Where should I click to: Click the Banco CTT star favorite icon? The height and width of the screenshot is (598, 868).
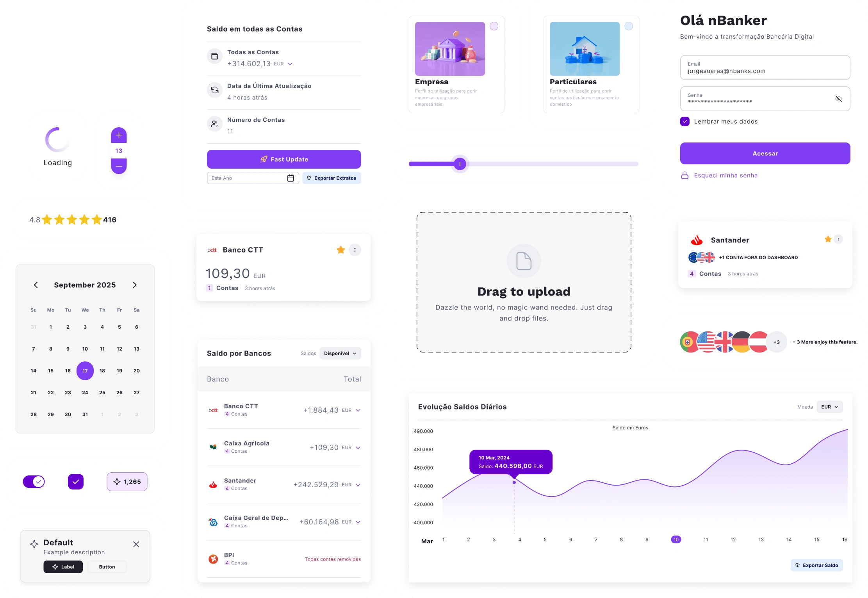(x=341, y=249)
